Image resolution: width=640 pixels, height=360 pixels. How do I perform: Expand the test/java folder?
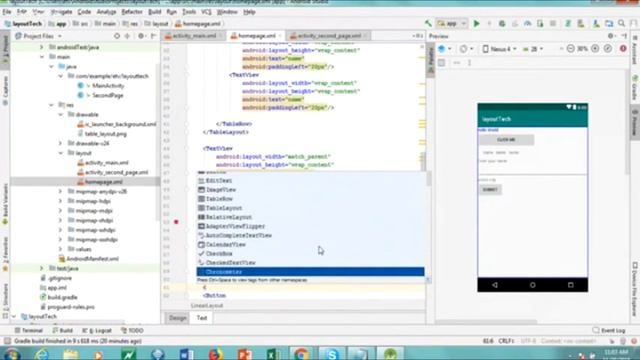pos(42,269)
